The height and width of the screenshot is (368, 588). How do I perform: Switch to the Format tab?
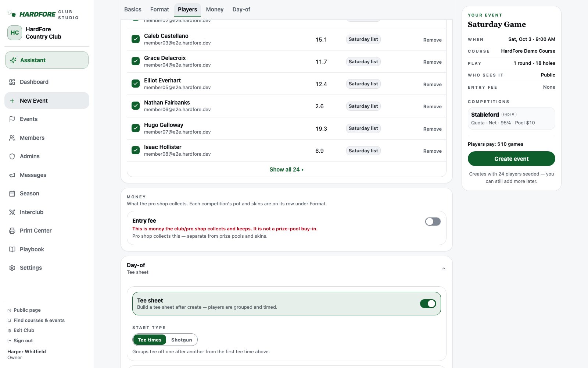159,10
